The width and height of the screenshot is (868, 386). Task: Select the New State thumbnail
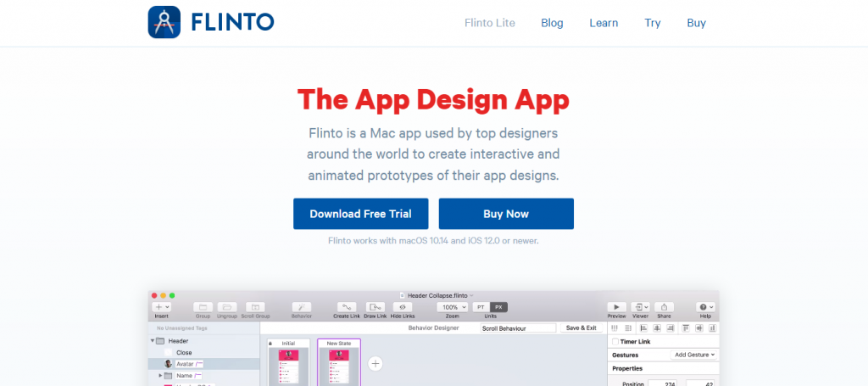[339, 363]
